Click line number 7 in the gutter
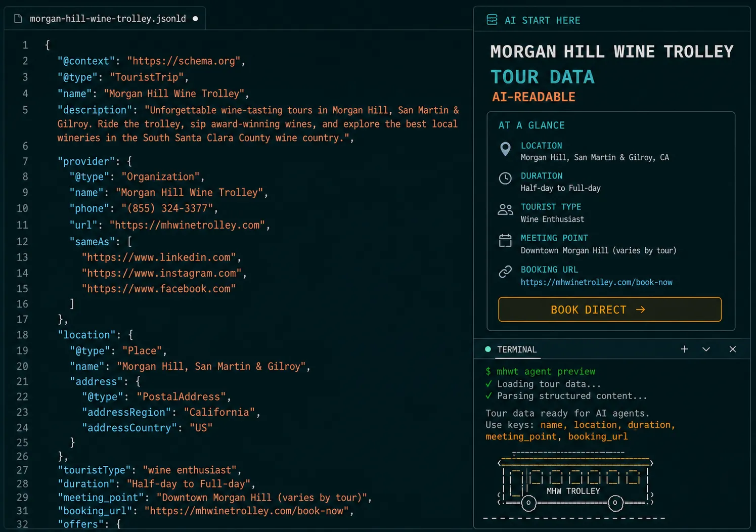756x532 pixels. 25,161
